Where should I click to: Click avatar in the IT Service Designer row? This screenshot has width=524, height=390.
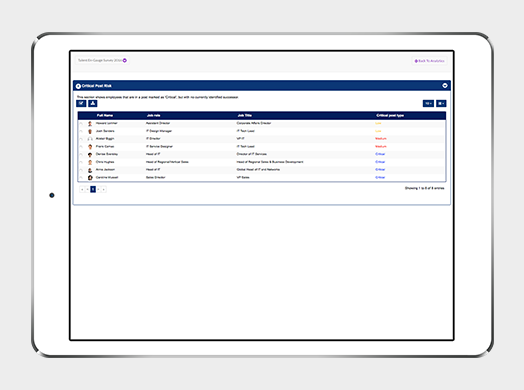pyautogui.click(x=90, y=147)
